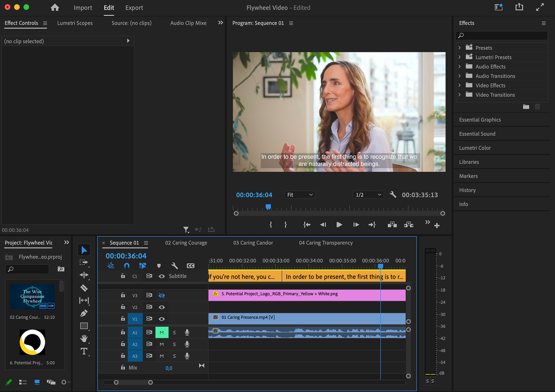Select the Razor tool
Image resolution: width=555 pixels, height=392 pixels.
[84, 288]
